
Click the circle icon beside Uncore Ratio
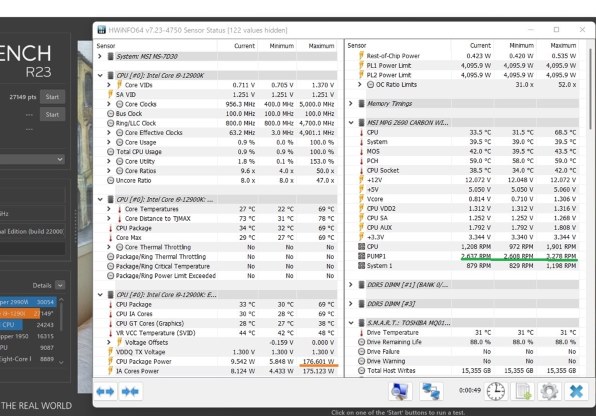110,180
